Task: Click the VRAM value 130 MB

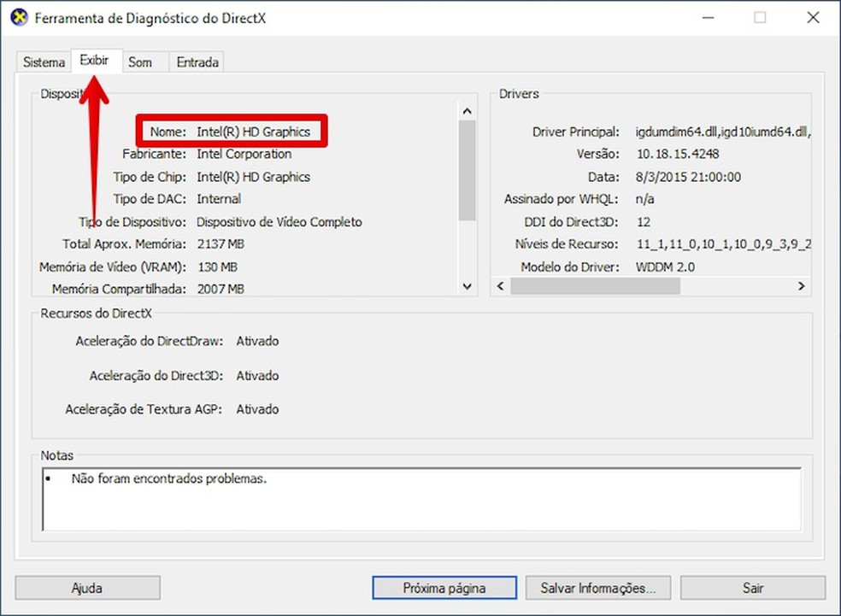Action: 217,267
